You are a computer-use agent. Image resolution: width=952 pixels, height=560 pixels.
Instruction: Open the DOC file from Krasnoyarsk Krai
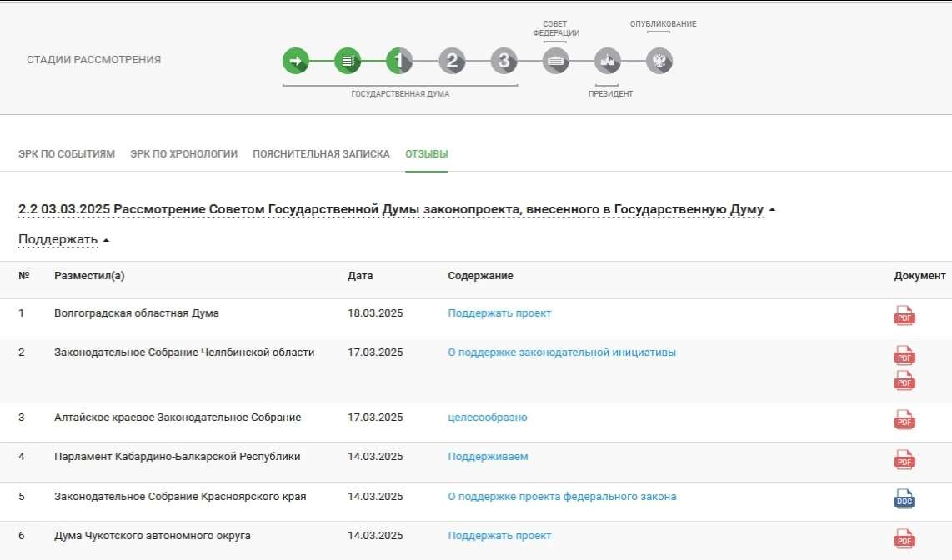coord(904,499)
